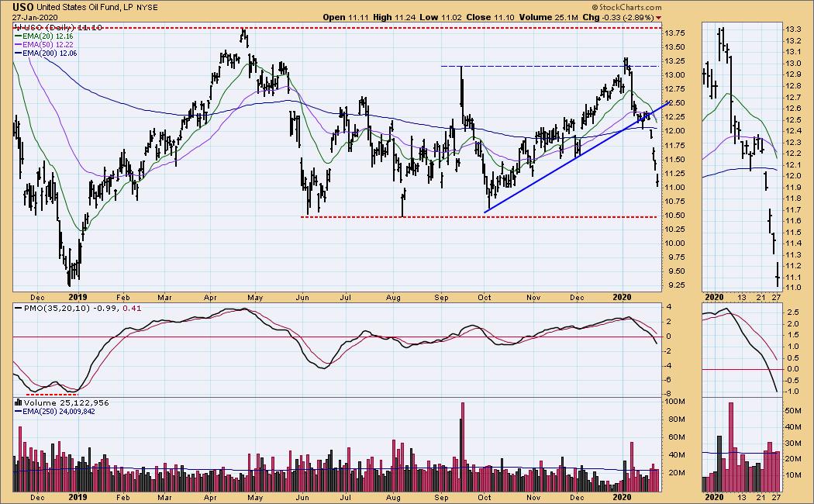Click the 100M volume axis label
The height and width of the screenshot is (504, 814).
(675, 402)
